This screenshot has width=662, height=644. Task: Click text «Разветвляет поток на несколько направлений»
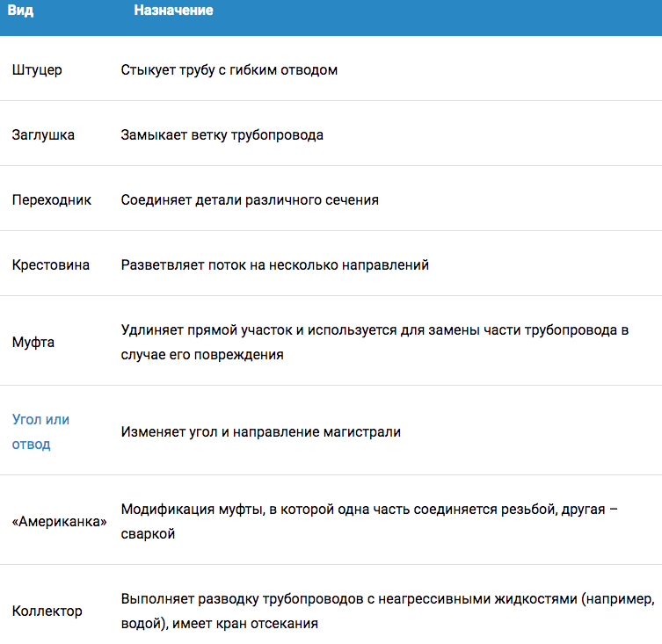click(275, 264)
